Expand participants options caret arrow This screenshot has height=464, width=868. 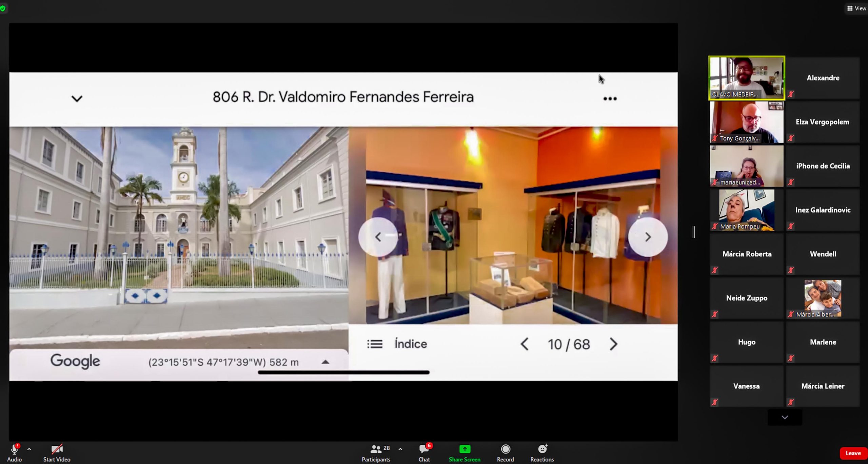[x=400, y=449]
